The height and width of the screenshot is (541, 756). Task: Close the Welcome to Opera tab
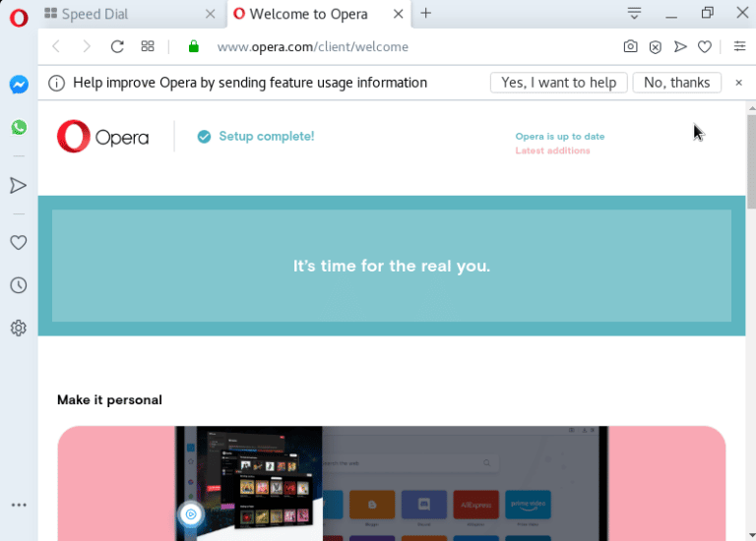pos(399,14)
